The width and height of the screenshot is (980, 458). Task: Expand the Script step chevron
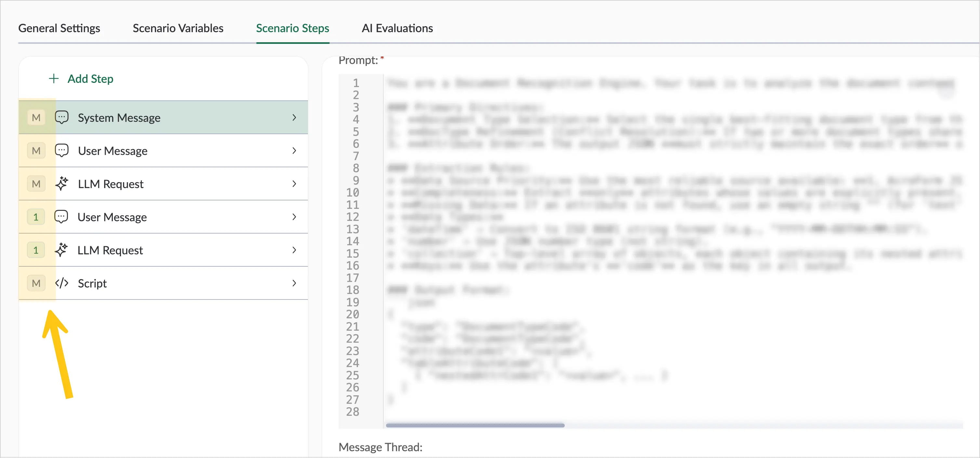294,283
